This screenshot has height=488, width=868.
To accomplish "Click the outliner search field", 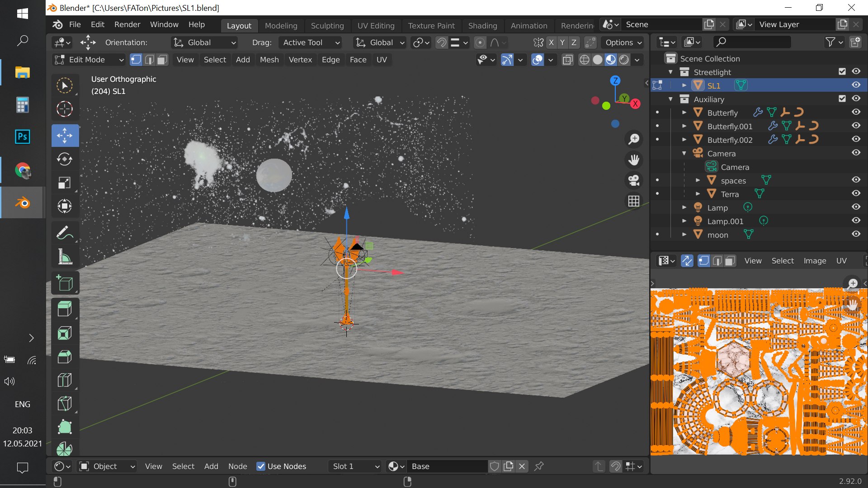I will [x=752, y=42].
